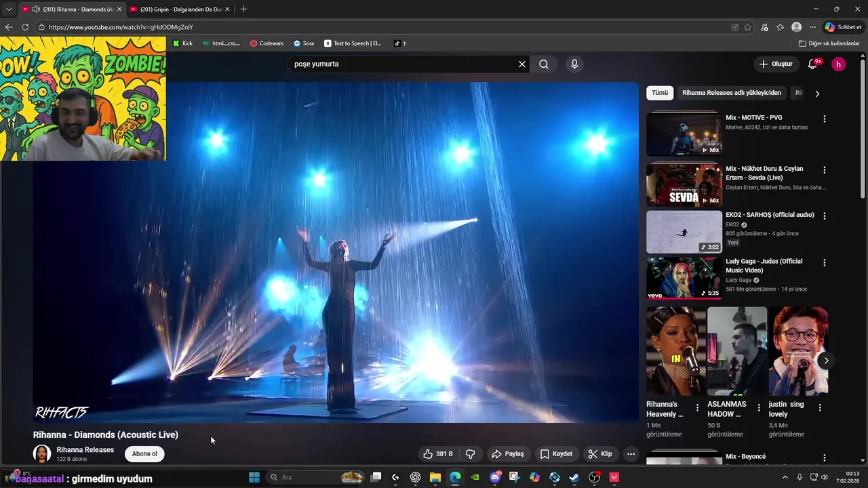Open browser settings and more menu
The image size is (868, 488).
(812, 27)
